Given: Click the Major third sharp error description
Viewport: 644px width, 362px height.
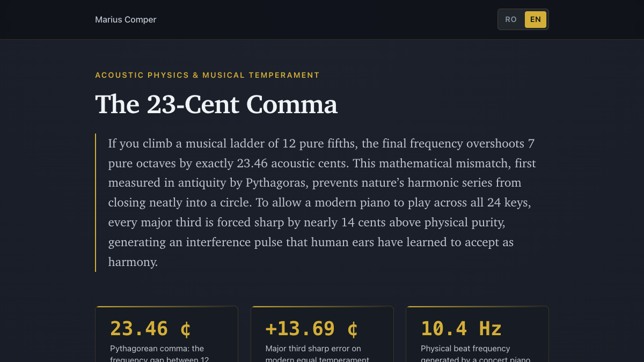Looking at the screenshot, I should [317, 353].
